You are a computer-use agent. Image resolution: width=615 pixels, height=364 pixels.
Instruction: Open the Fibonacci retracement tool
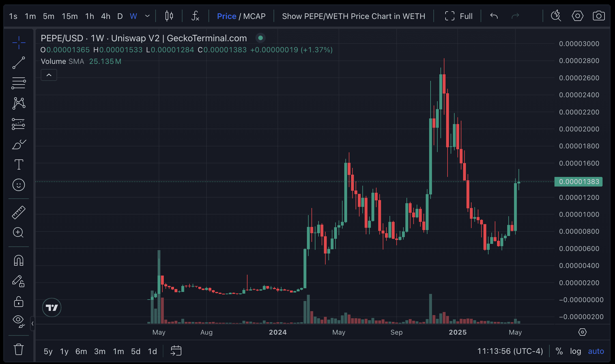19,83
